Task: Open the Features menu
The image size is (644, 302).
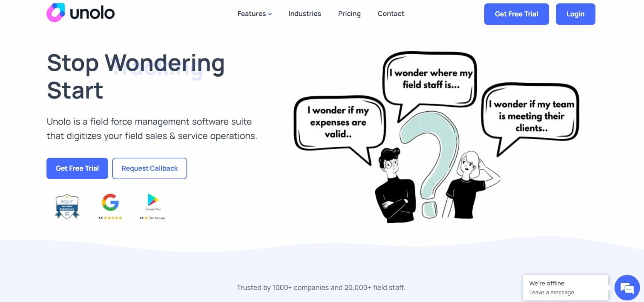Action: (255, 14)
